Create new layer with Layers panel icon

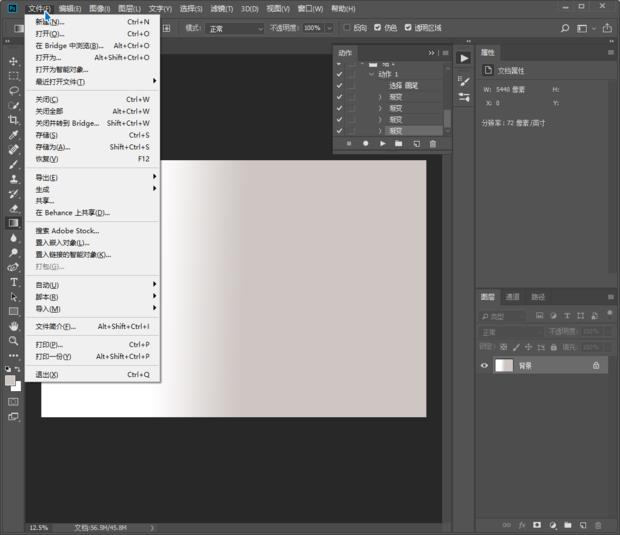click(x=582, y=524)
